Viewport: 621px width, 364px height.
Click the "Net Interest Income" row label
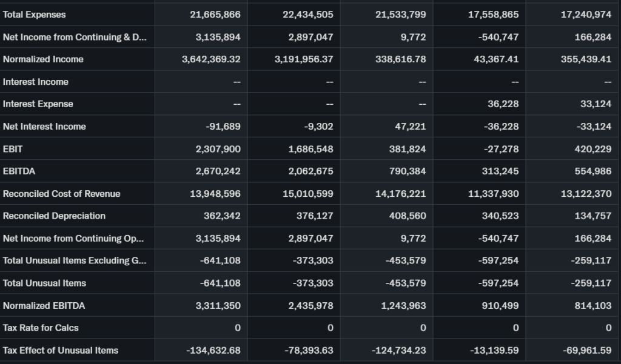pos(44,127)
